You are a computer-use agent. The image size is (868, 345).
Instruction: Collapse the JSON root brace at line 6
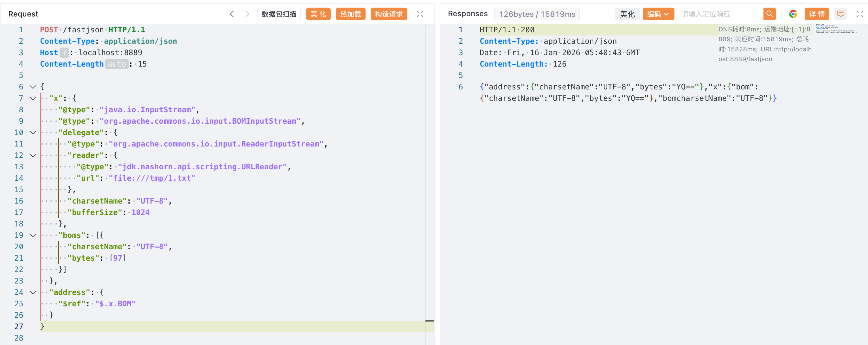coord(33,87)
